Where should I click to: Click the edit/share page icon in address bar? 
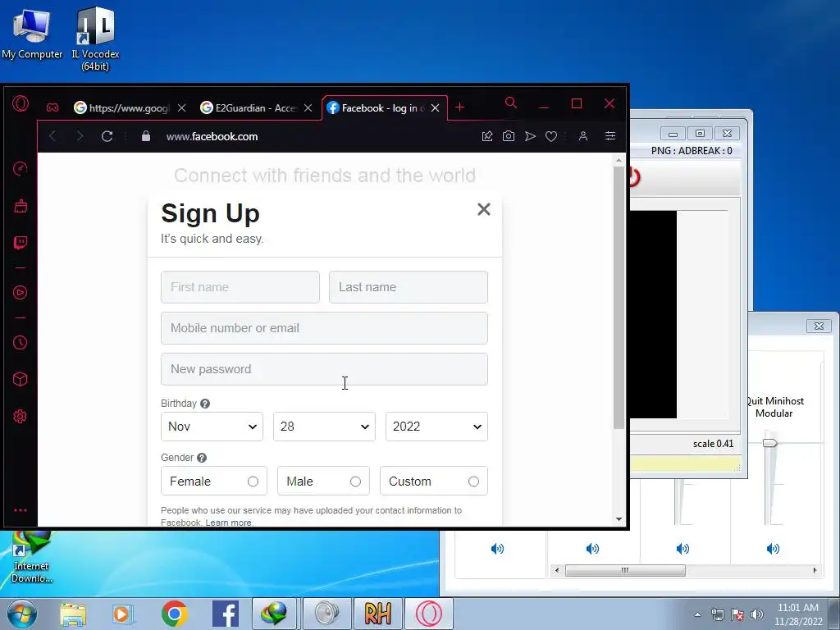(x=487, y=136)
